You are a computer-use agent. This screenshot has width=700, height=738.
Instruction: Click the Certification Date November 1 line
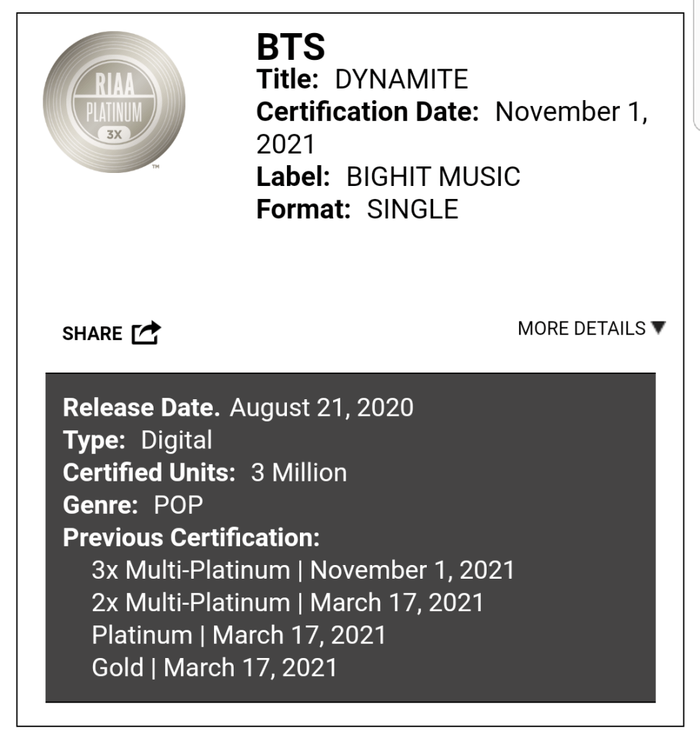tap(451, 112)
